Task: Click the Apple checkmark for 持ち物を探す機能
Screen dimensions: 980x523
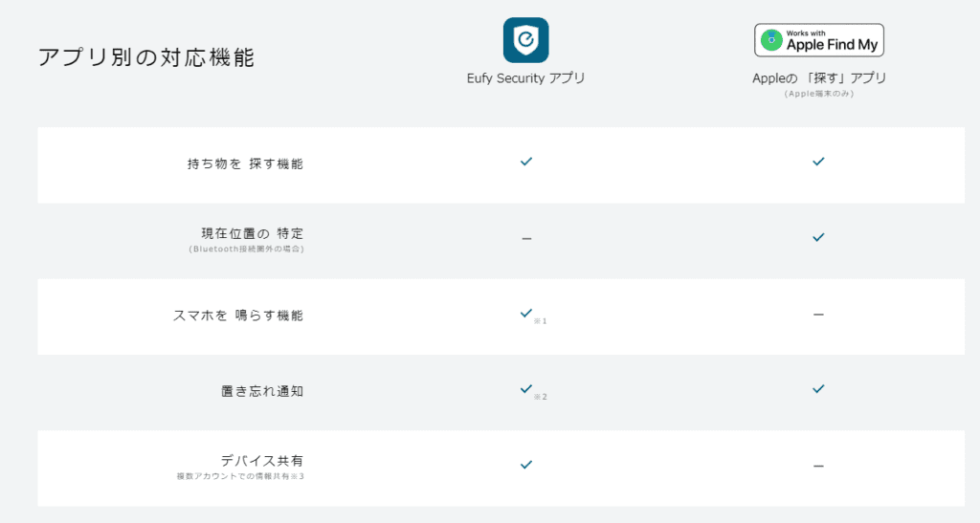Action: tap(818, 162)
